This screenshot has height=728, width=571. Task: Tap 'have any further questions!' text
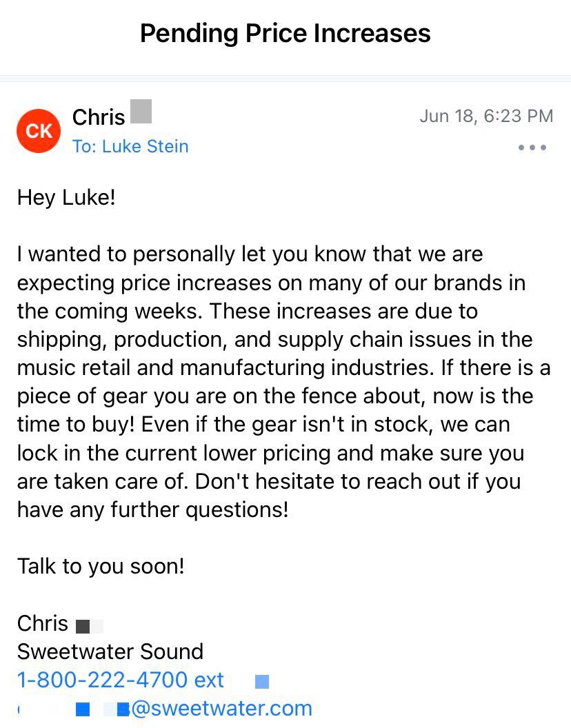[x=152, y=509]
